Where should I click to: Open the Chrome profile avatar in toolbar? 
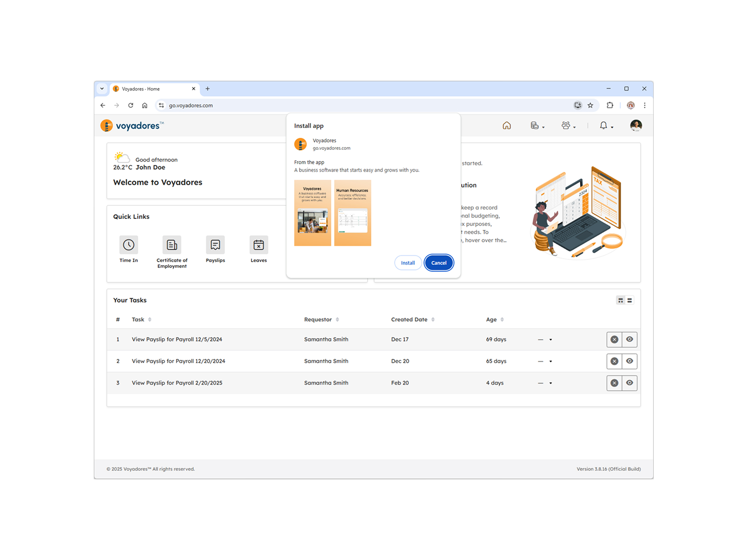(x=631, y=105)
